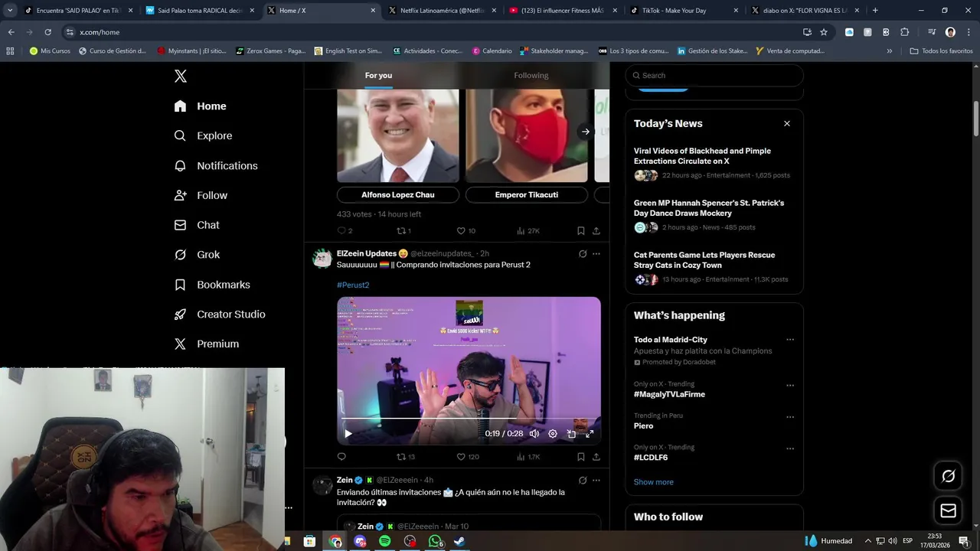Open Grok action on ElZeein Updates post

(x=583, y=254)
